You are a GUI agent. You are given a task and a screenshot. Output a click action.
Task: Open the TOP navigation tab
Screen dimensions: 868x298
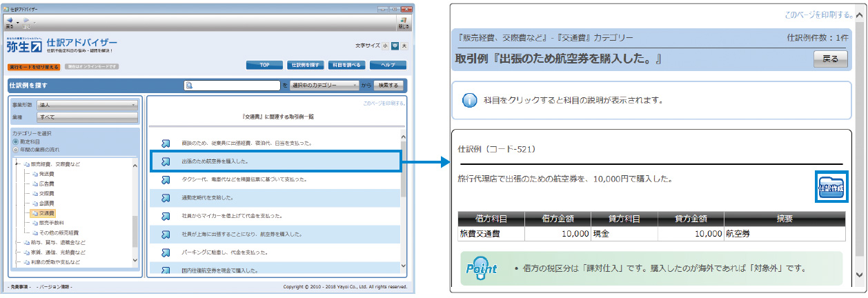pyautogui.click(x=264, y=65)
